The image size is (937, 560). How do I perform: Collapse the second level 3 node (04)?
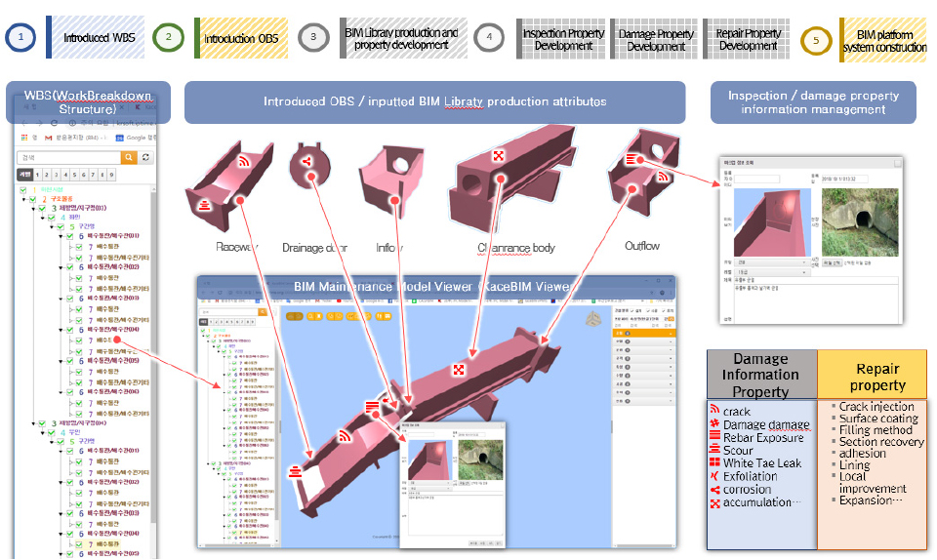coord(33,423)
